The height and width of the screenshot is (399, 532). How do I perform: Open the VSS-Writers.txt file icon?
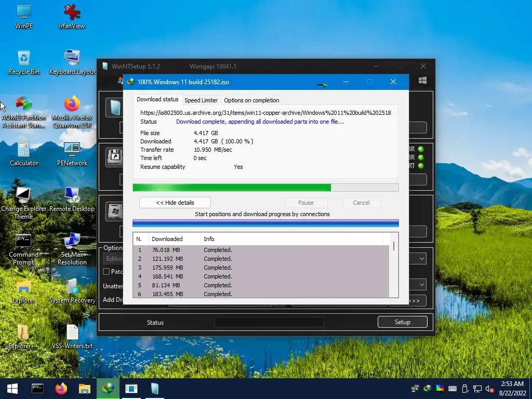click(72, 337)
